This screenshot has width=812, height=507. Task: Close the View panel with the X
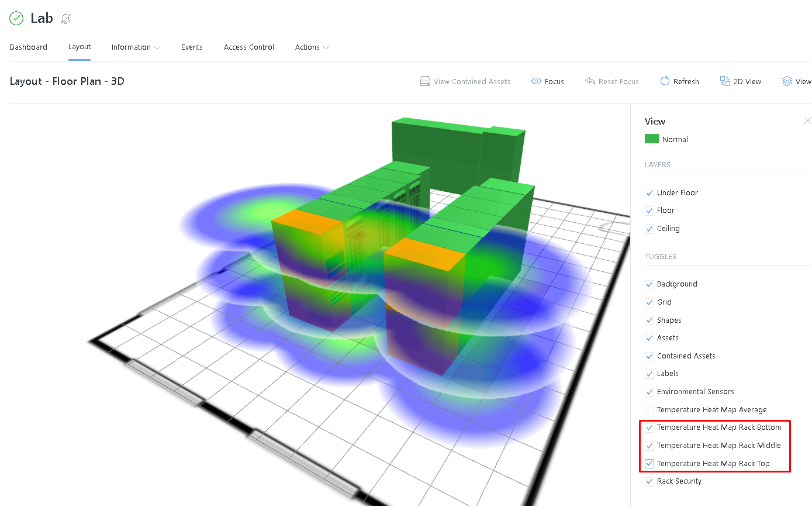(807, 120)
